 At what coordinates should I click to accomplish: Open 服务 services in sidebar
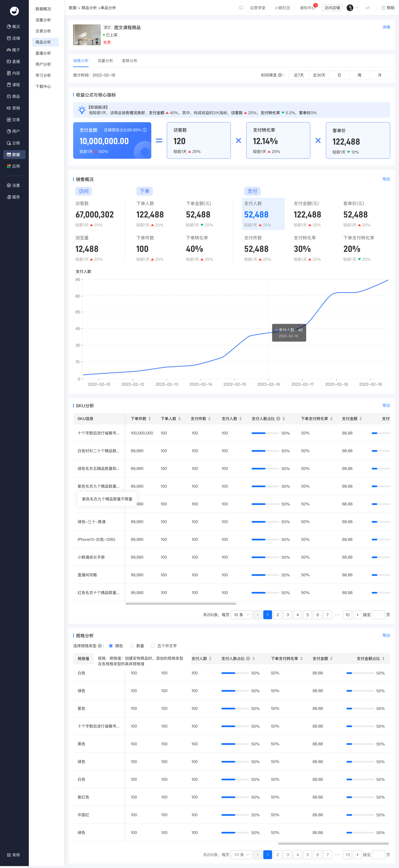pyautogui.click(x=13, y=197)
